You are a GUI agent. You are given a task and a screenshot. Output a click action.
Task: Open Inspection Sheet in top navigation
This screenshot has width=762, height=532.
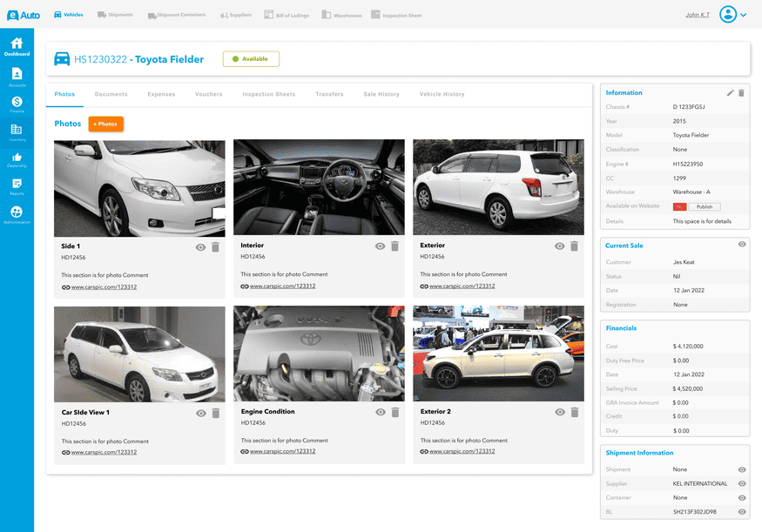tap(396, 15)
